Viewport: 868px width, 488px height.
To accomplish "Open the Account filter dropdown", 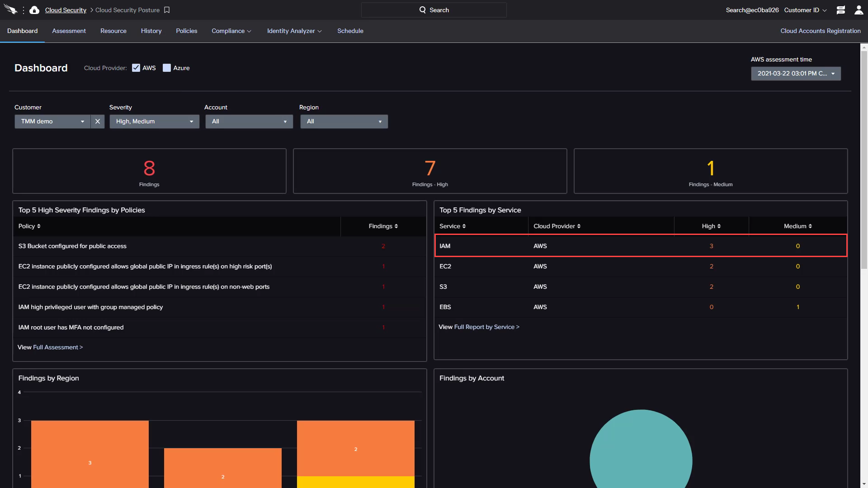I will [x=249, y=122].
